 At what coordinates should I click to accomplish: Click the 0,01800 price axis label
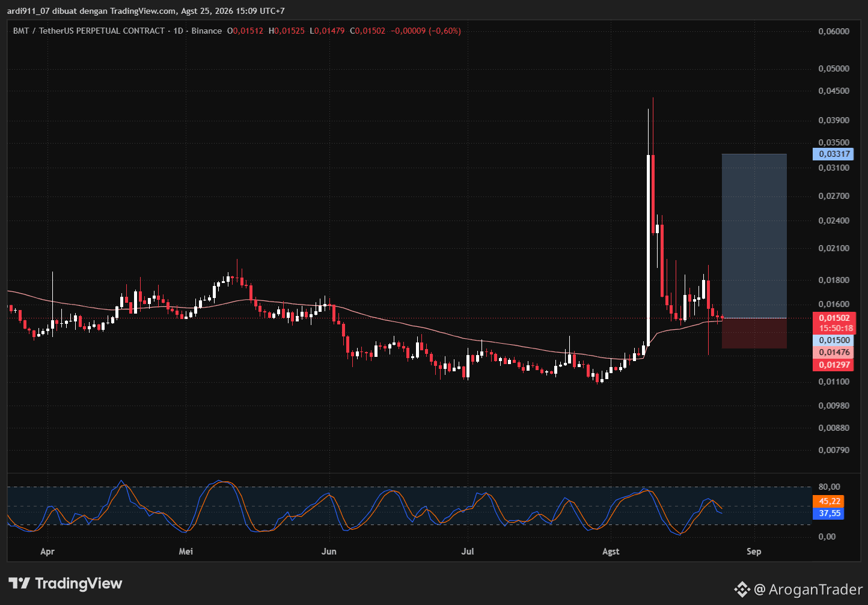(834, 280)
